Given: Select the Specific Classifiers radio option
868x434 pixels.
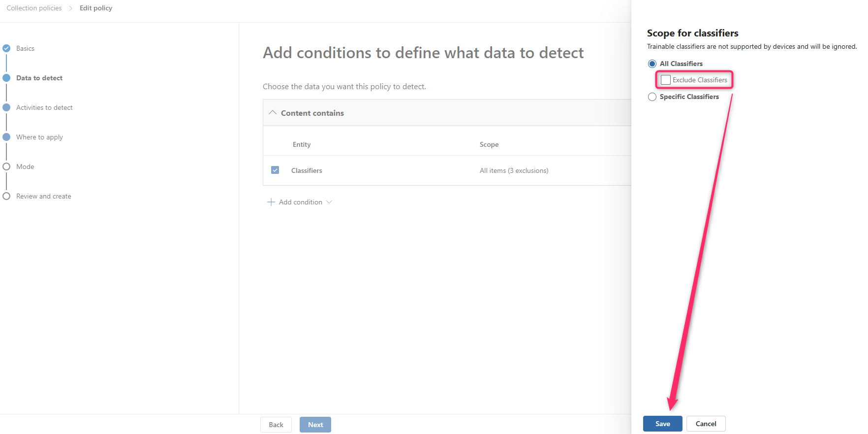Looking at the screenshot, I should [652, 97].
